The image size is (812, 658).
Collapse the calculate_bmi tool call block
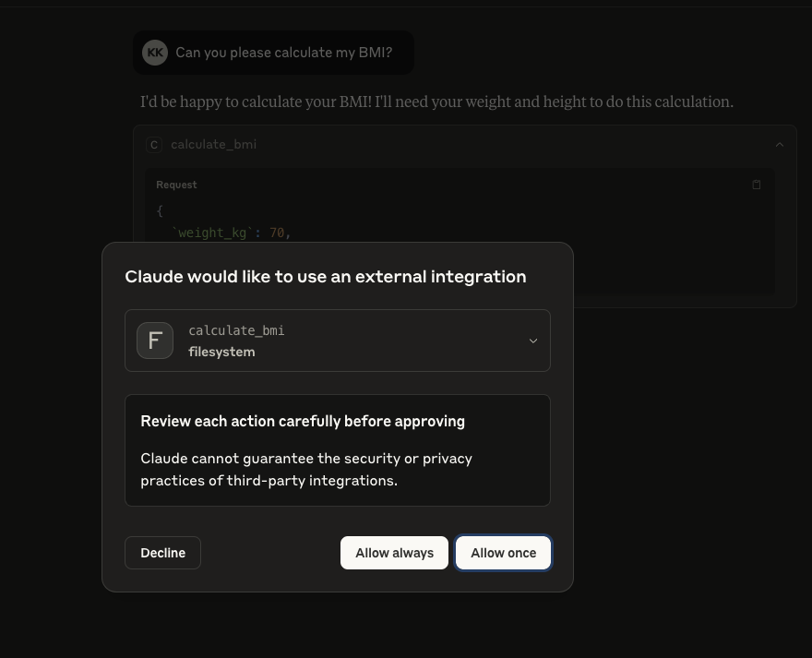tap(780, 145)
